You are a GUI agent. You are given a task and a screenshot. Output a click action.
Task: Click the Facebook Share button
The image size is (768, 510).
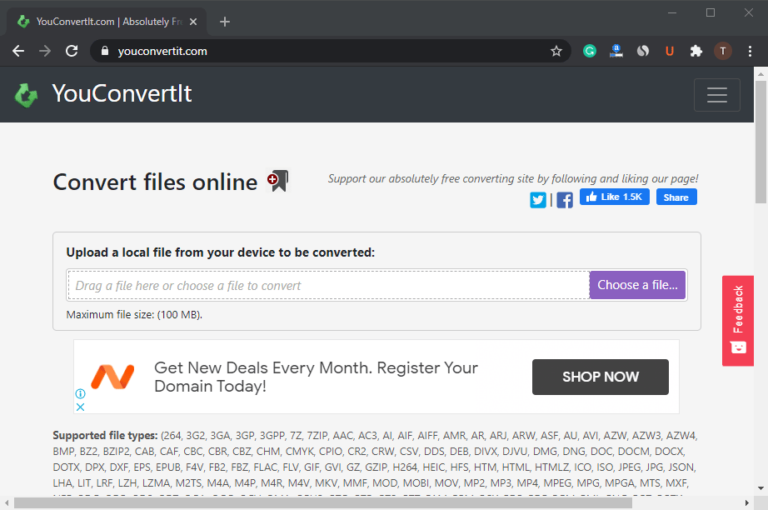676,197
